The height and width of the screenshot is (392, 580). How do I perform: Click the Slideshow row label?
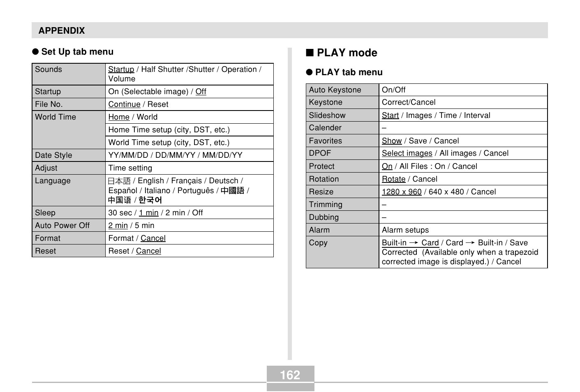point(327,115)
